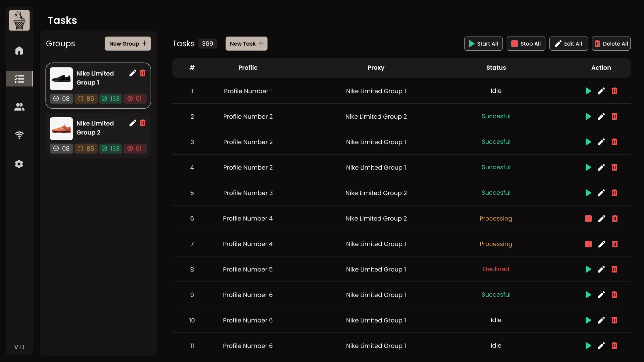This screenshot has width=644, height=362.
Task: Click the V 1.1 version label
Action: pos(19,347)
